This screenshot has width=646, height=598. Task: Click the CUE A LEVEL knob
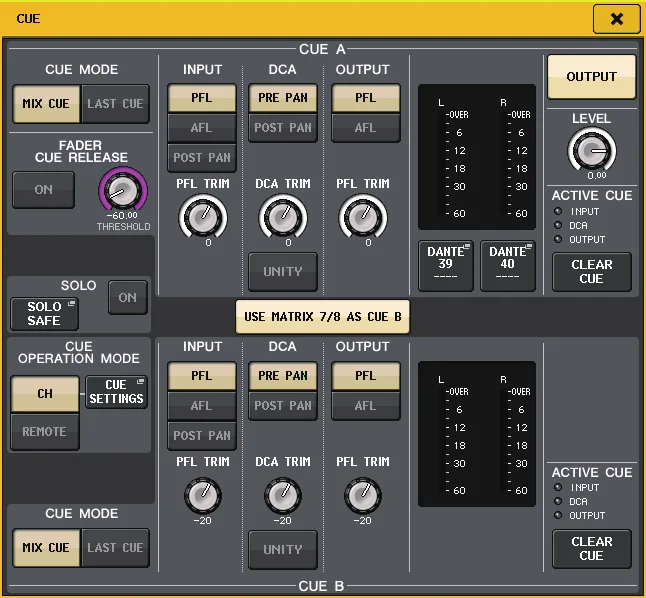coord(592,150)
